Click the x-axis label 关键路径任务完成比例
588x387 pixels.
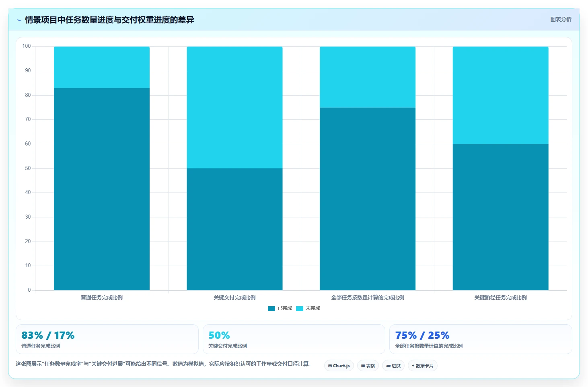point(500,298)
